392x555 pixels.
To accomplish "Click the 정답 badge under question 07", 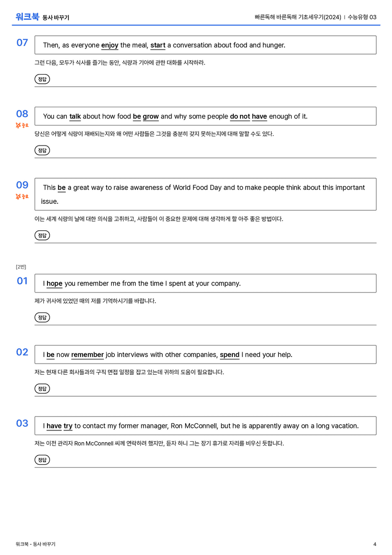I will point(42,79).
